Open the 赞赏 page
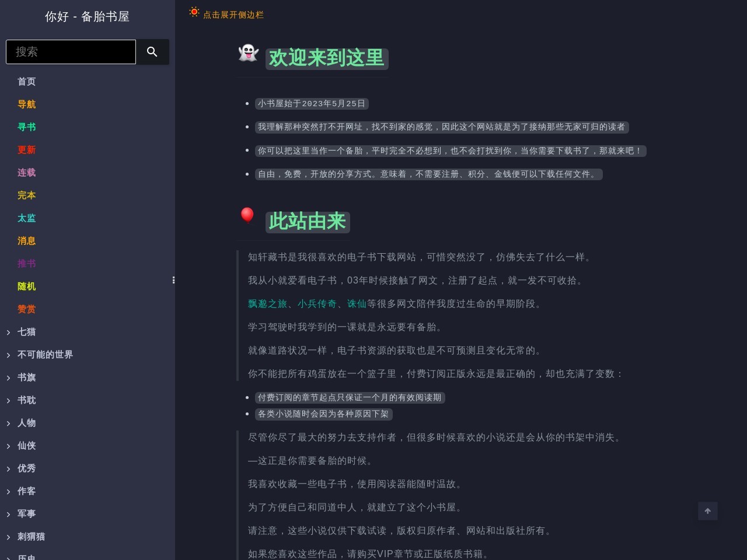 click(26, 309)
